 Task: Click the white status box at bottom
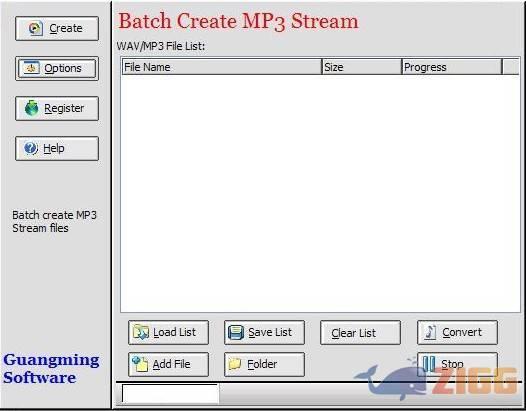[x=170, y=393]
